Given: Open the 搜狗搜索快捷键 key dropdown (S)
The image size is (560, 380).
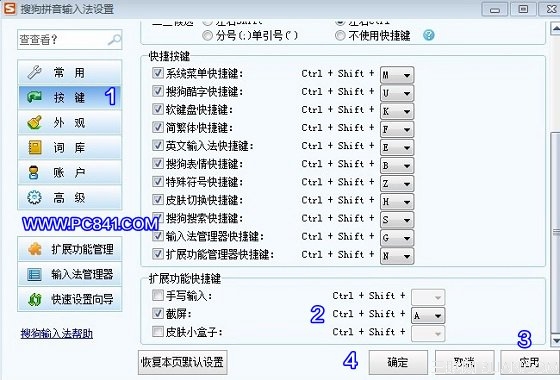Looking at the screenshot, I should coord(397,220).
